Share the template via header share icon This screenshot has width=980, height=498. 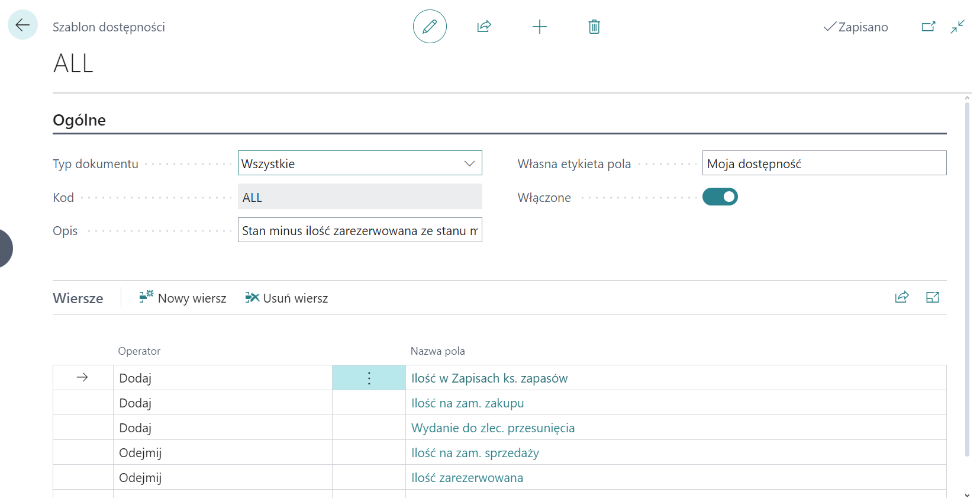click(484, 27)
